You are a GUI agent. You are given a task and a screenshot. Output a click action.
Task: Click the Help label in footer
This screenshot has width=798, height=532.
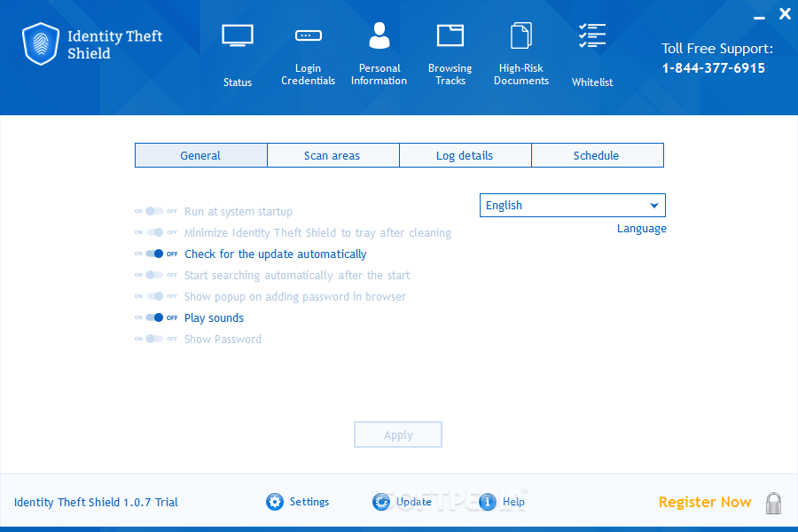point(513,502)
